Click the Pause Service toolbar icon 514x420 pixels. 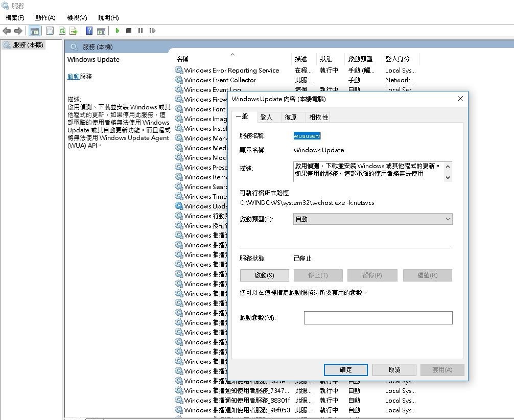pyautogui.click(x=141, y=31)
